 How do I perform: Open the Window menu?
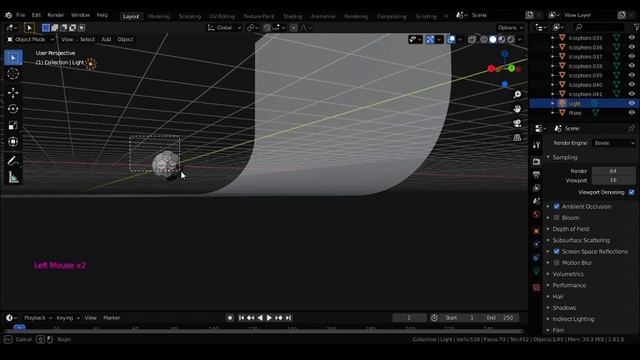[x=80, y=15]
